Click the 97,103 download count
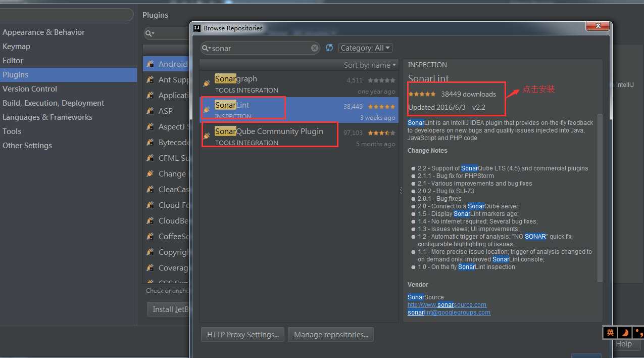644x358 pixels. pos(353,133)
